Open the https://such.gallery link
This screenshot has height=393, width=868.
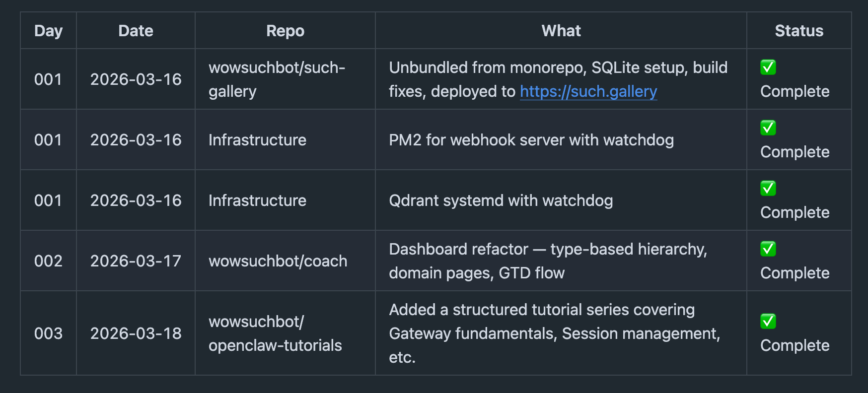click(588, 91)
